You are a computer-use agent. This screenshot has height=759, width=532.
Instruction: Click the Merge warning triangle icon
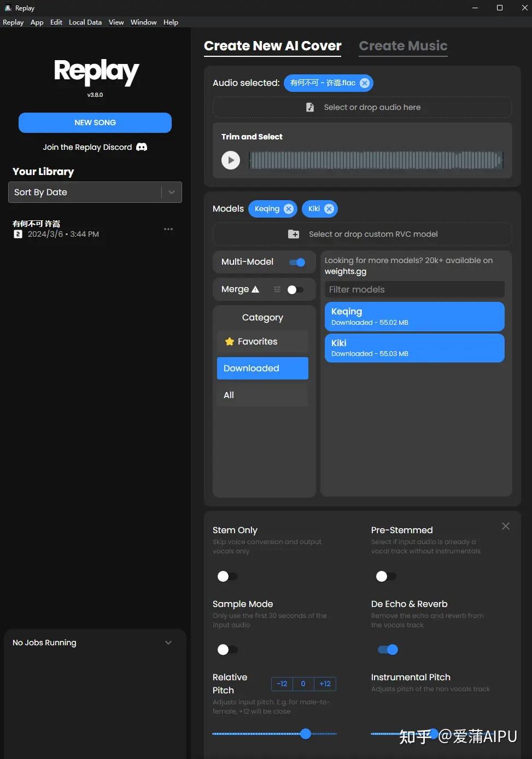tap(255, 289)
